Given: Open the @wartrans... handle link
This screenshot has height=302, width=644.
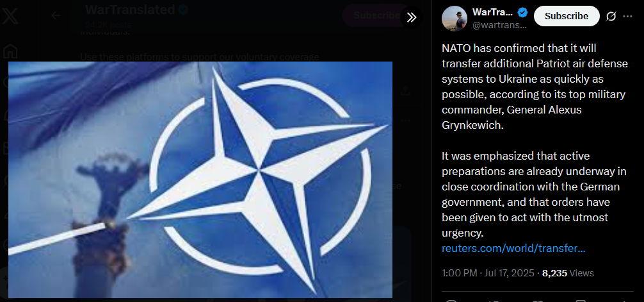Looking at the screenshot, I should [x=499, y=25].
